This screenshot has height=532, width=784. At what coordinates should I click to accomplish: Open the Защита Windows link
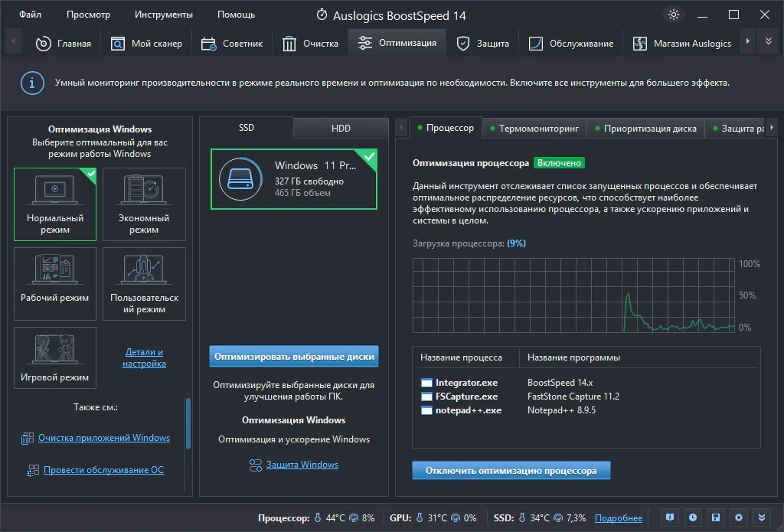[302, 465]
